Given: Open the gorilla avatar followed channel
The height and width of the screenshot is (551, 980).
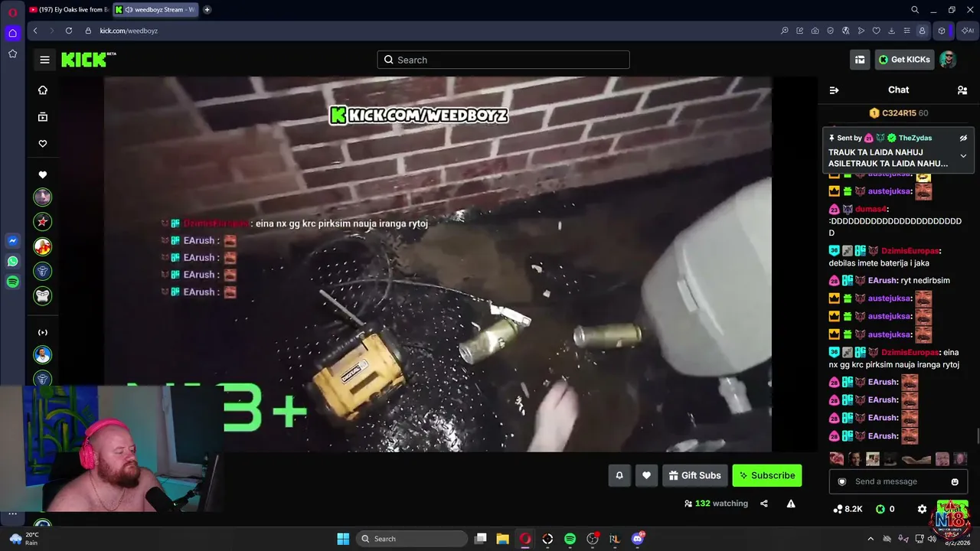Looking at the screenshot, I should point(43,295).
